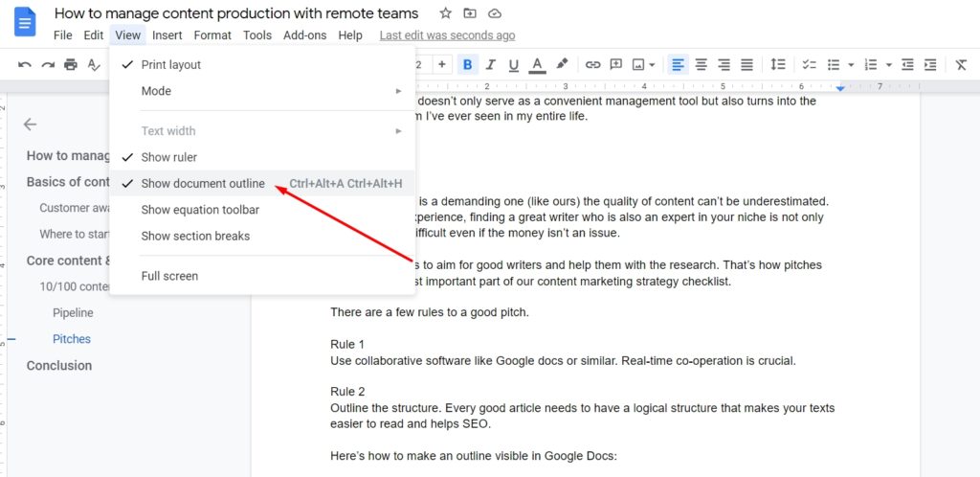Close the document outline with back arrow

30,125
